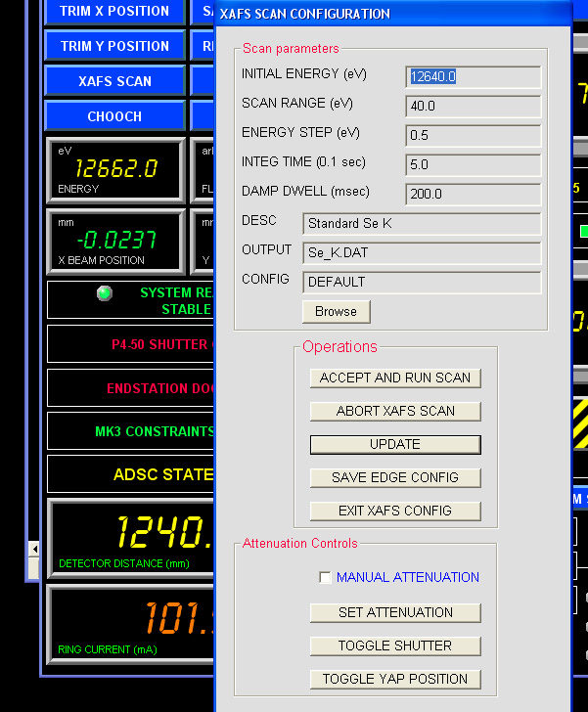Viewport: 588px width, 712px height.
Task: Select the SCAN RANGE value field
Action: click(473, 106)
